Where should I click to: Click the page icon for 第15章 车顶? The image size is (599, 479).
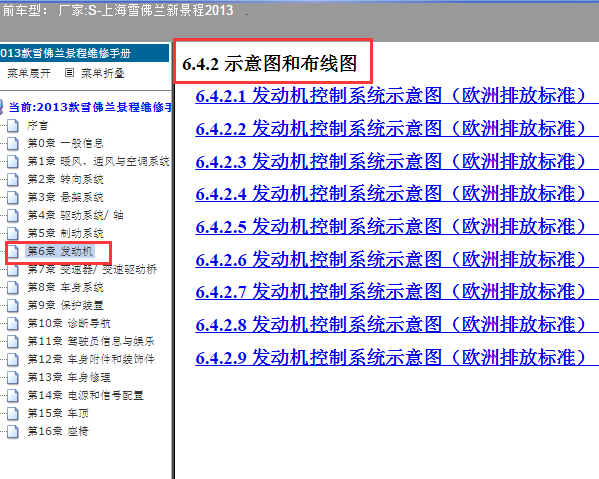(13, 413)
